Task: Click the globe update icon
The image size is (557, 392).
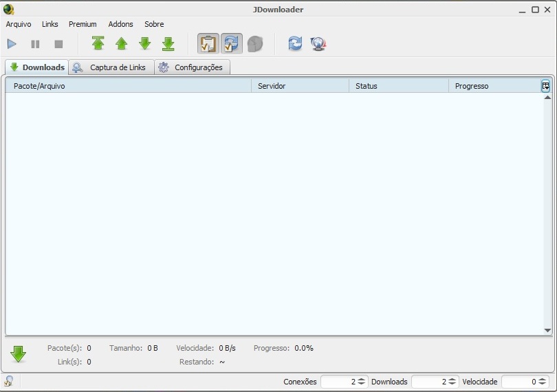Action: point(318,44)
